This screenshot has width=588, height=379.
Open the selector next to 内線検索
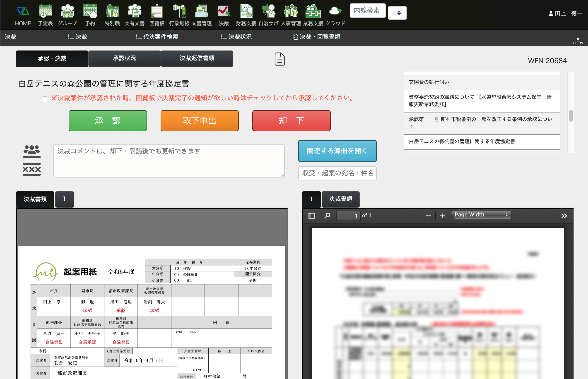pyautogui.click(x=397, y=13)
